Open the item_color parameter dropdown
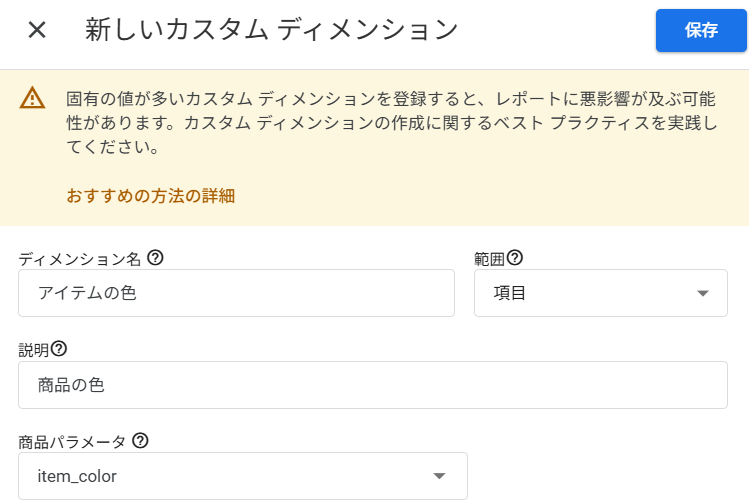The width and height of the screenshot is (749, 503). [x=242, y=476]
